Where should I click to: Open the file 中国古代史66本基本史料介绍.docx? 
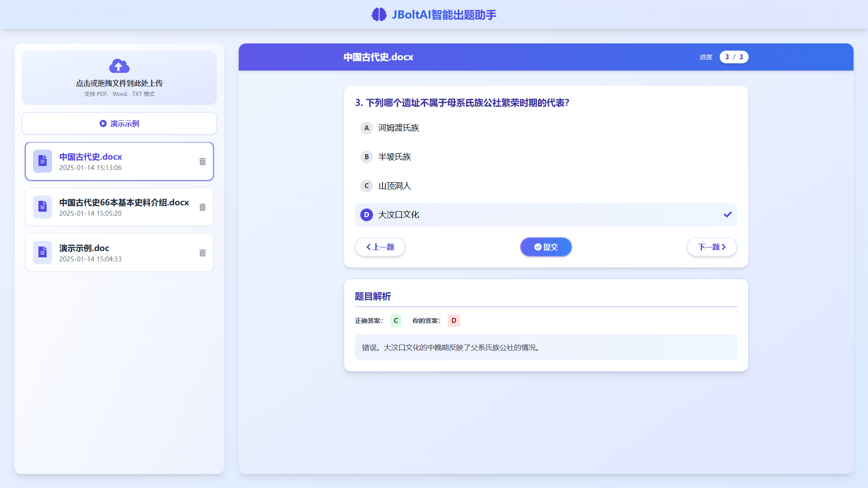[119, 207]
